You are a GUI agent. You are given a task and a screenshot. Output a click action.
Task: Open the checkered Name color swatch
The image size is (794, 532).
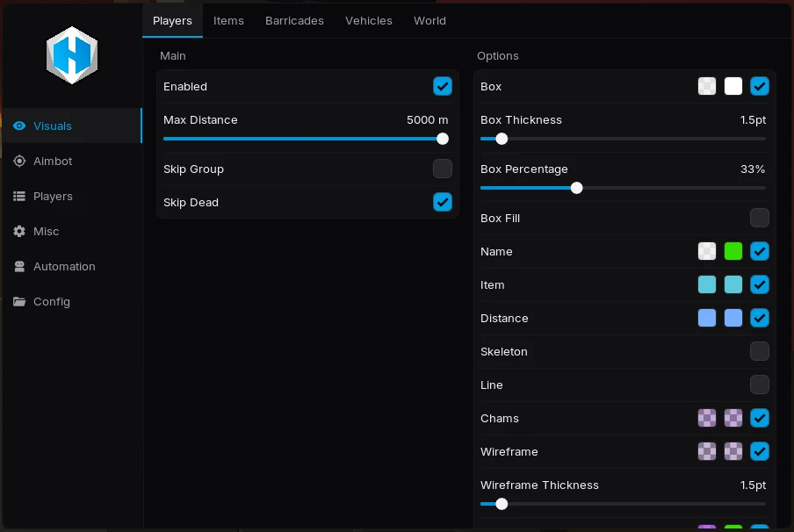(707, 251)
